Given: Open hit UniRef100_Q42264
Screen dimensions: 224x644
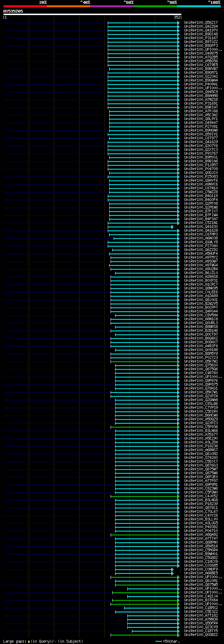Looking at the screenshot, I should pyautogui.click(x=201, y=26).
